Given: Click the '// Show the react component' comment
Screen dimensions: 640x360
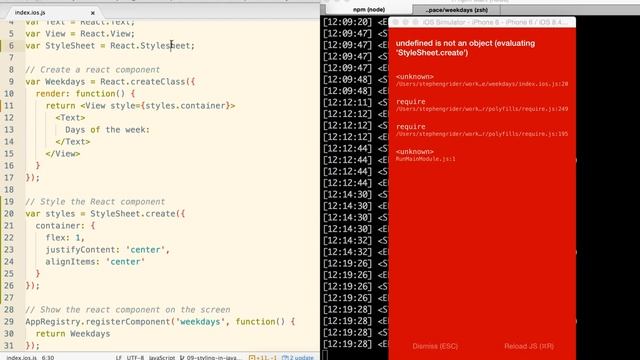Looking at the screenshot, I should [x=128, y=309].
